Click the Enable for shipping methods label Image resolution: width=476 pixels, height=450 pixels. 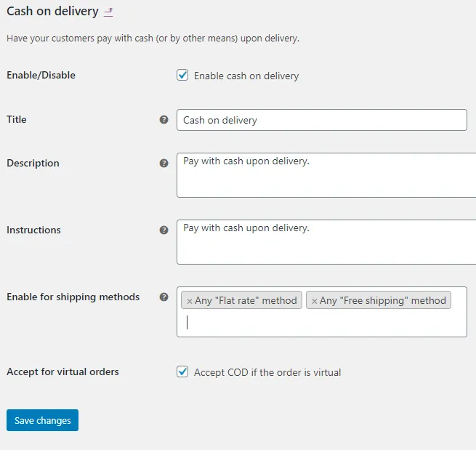[73, 297]
